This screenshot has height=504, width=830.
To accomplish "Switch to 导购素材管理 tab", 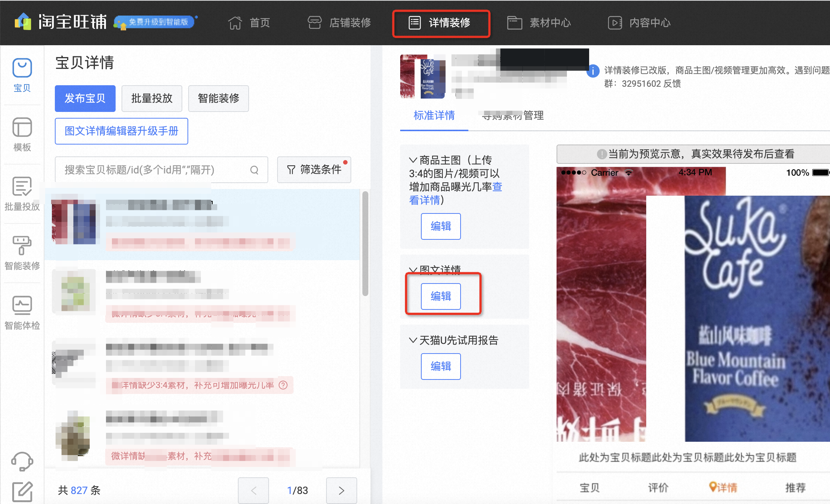I will [x=513, y=115].
